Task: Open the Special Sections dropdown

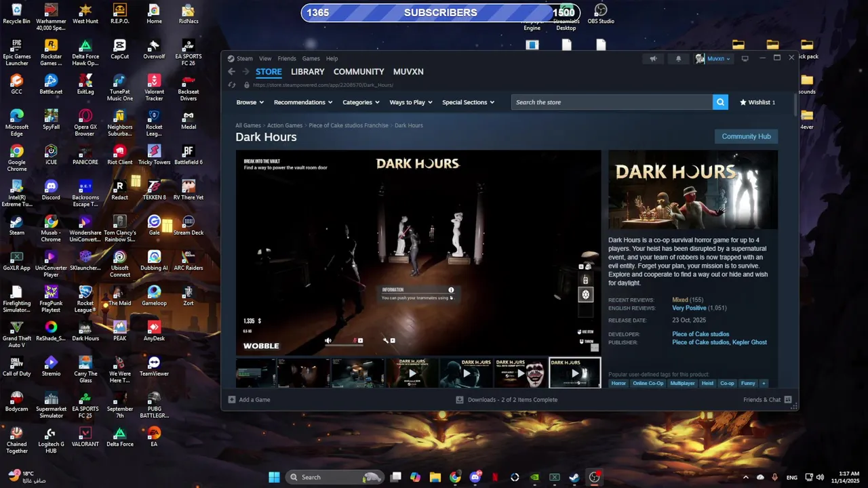Action: [x=468, y=102]
